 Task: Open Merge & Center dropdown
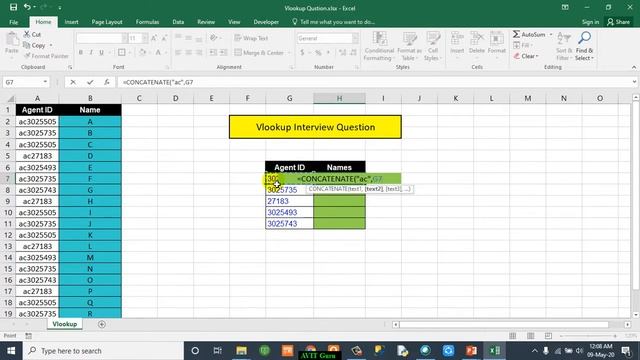289,53
